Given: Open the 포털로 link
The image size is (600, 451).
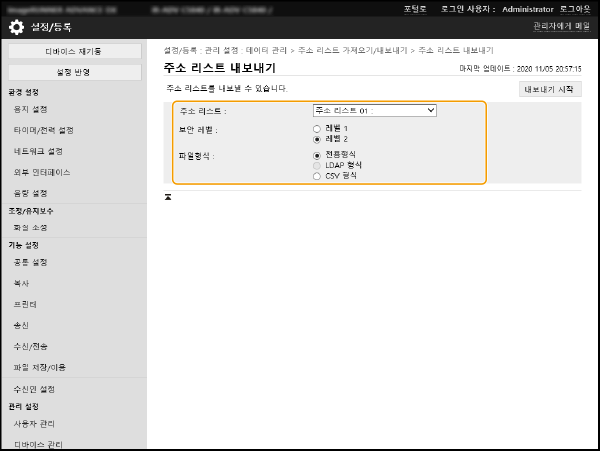Looking at the screenshot, I should click(415, 8).
